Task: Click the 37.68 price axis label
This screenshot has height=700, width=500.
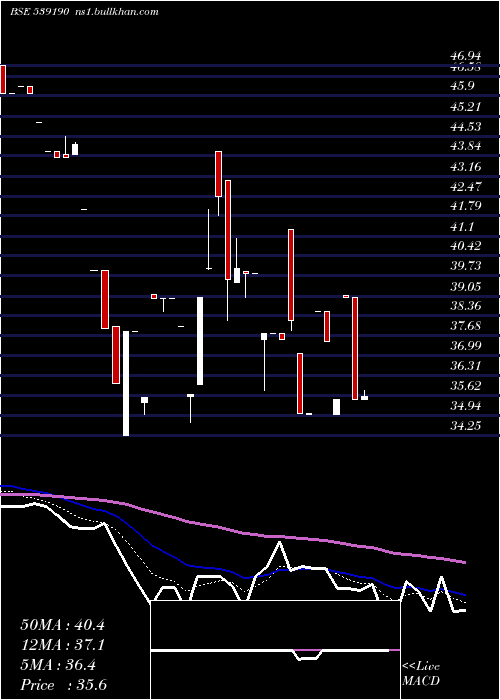Action: click(466, 326)
